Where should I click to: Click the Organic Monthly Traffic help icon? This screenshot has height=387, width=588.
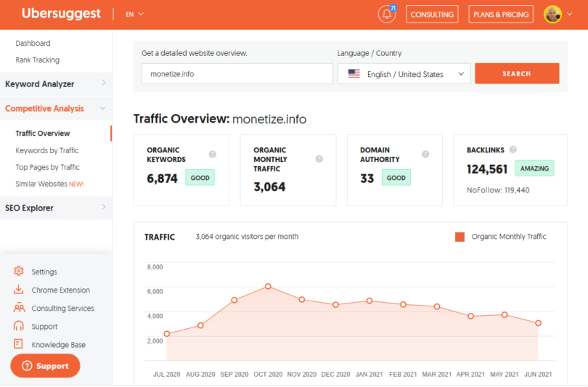(319, 159)
